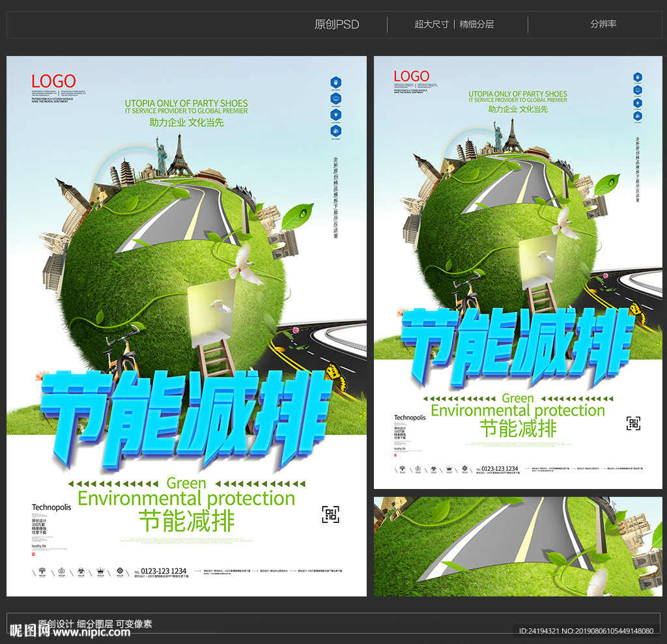
Task: Click the Eiffel Tower on the large poster
Action: coord(180,154)
